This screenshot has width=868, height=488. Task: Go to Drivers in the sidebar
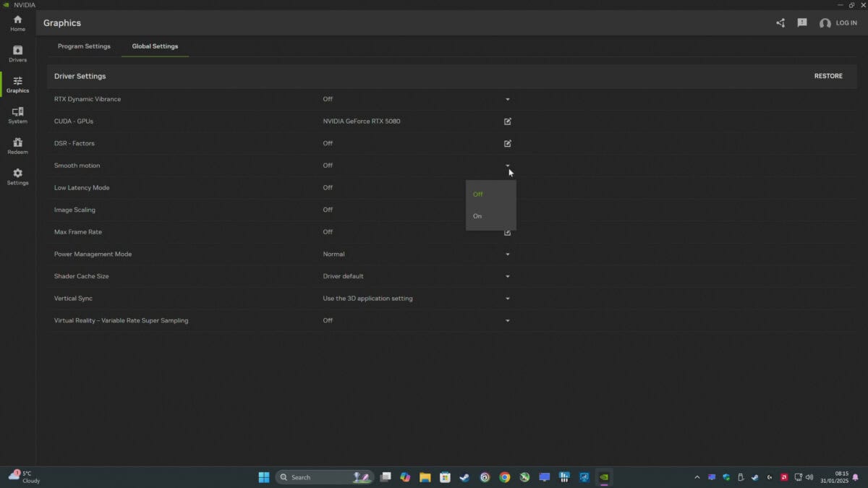click(x=17, y=53)
